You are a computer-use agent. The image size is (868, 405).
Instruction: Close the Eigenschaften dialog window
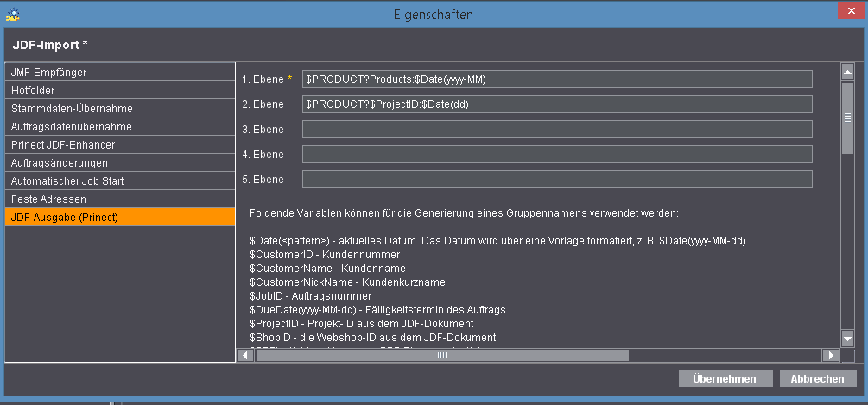852,10
